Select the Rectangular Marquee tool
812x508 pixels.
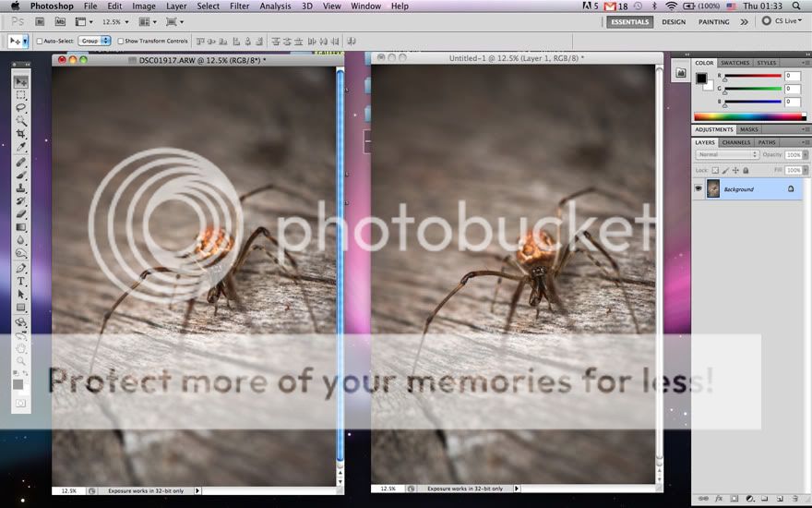[20, 95]
